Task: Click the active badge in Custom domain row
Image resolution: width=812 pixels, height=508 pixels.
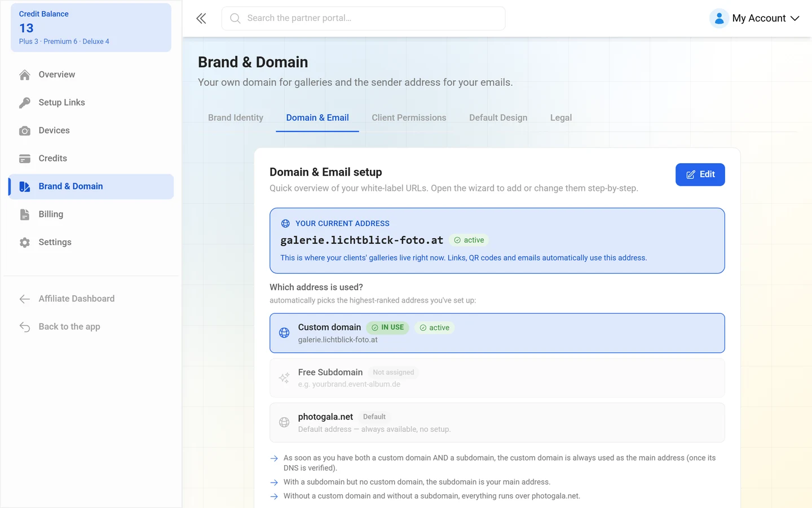Action: (434, 328)
